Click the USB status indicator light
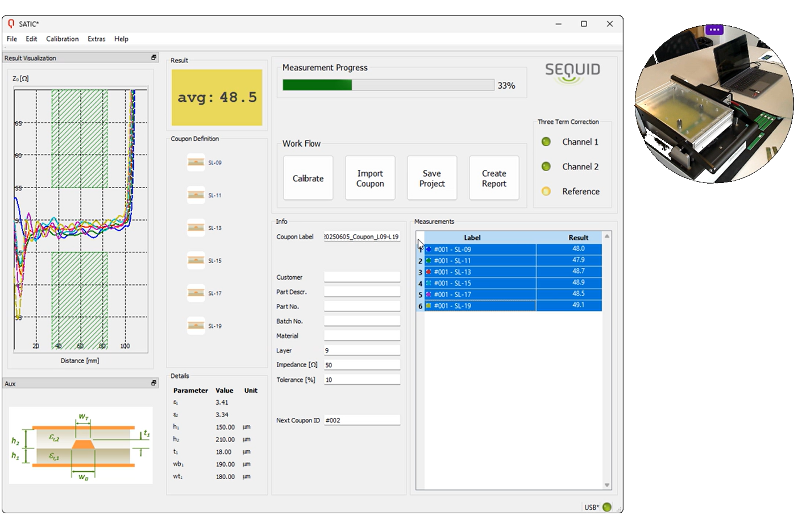 click(607, 507)
